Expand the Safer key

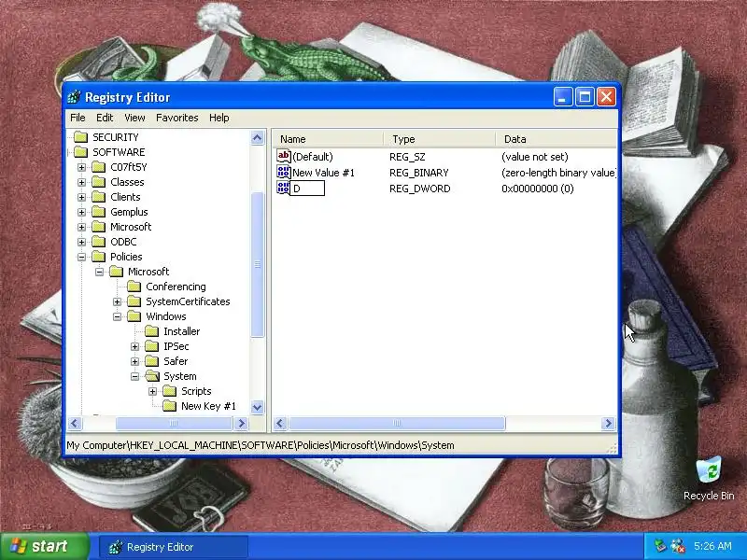[134, 361]
